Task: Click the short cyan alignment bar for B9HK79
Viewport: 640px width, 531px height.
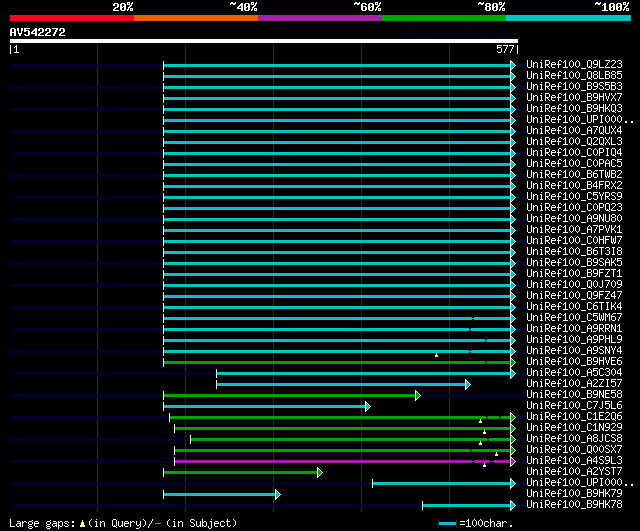Action: 219,494
